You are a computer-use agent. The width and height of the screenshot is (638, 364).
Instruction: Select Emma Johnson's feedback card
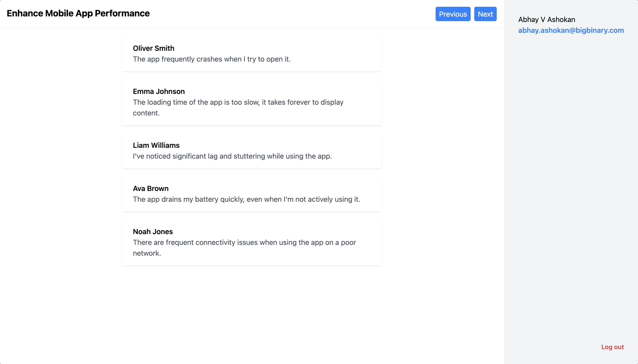[252, 102]
